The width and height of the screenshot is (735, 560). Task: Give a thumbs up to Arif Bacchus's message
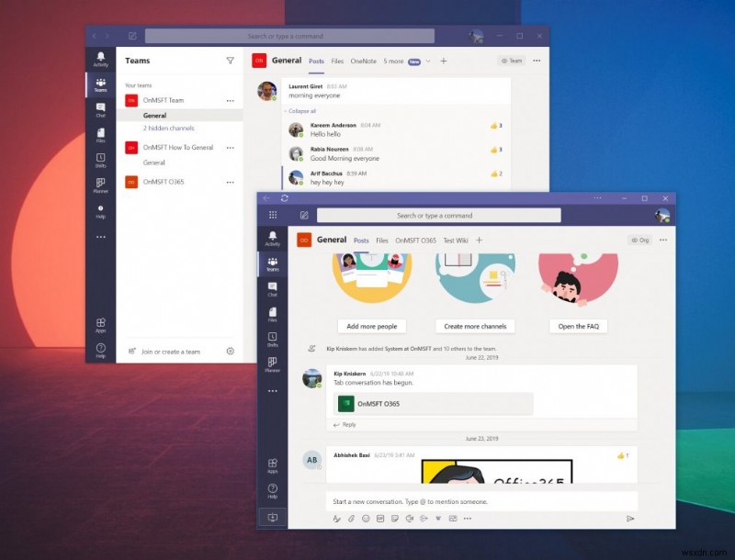[492, 173]
